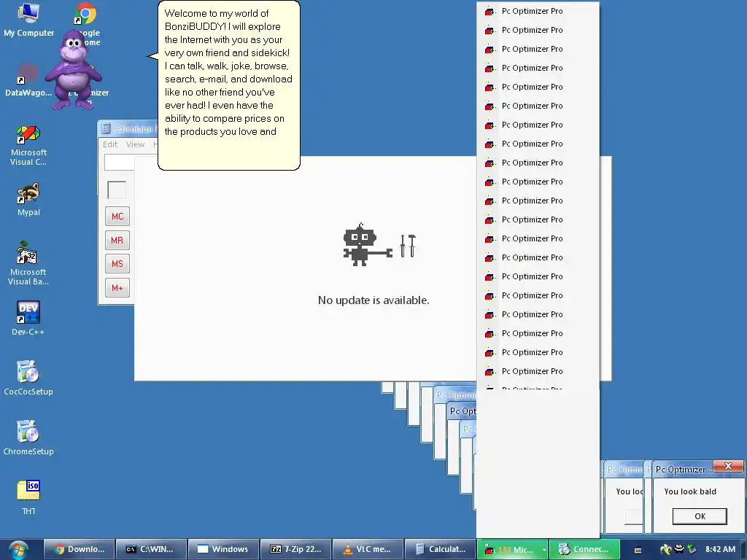
Task: Open the DataWago desktop shortcut
Action: [x=28, y=81]
